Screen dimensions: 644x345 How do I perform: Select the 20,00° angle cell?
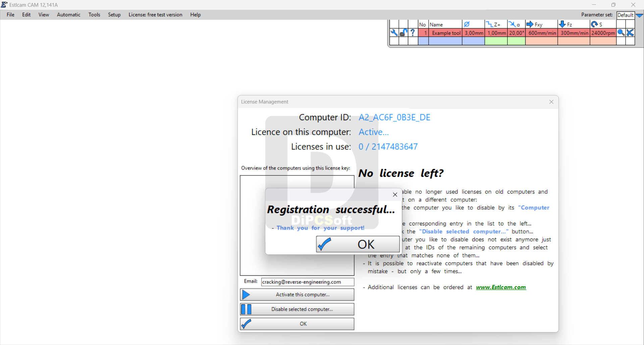pos(516,33)
